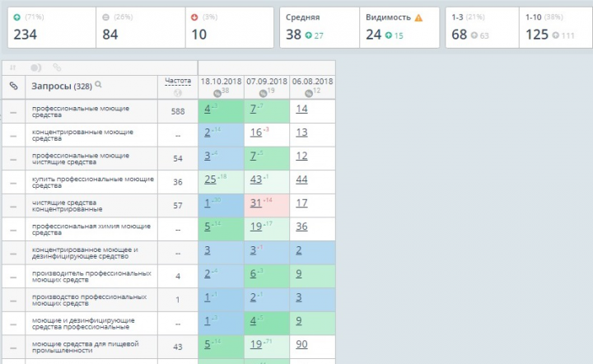This screenshot has height=364, width=593.
Task: Click the dash icon in the 588-frequency row
Action: [x=13, y=113]
